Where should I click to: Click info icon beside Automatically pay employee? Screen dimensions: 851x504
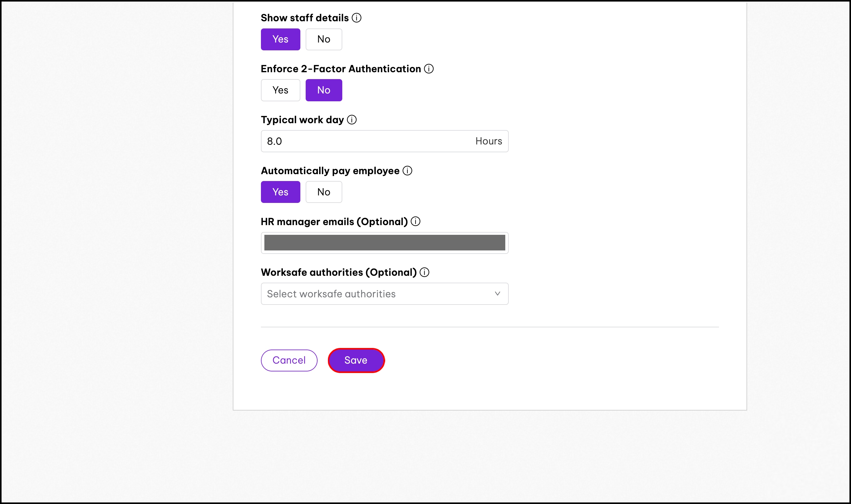[407, 170]
